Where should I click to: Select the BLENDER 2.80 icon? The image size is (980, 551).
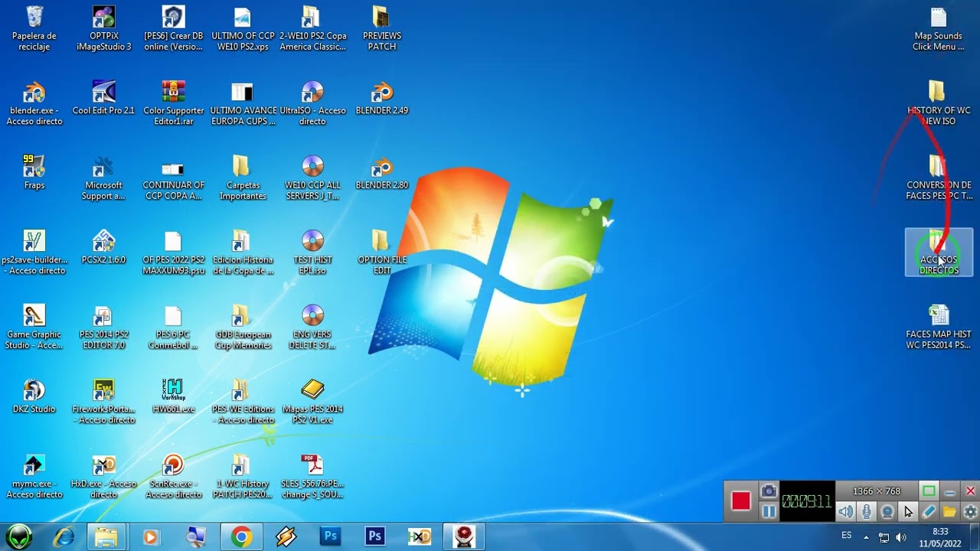tap(382, 173)
